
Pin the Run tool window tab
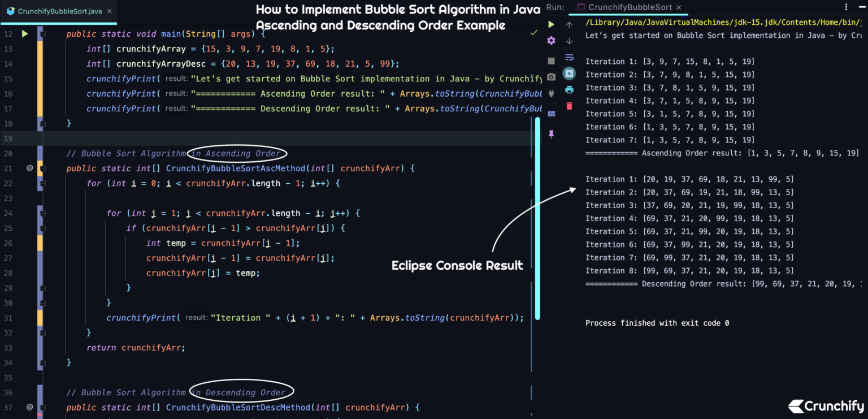pyautogui.click(x=551, y=134)
